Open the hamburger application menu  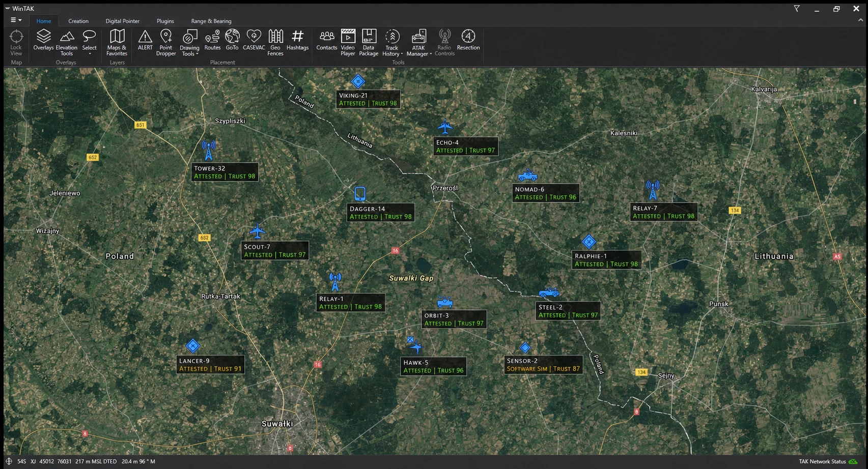click(x=16, y=20)
